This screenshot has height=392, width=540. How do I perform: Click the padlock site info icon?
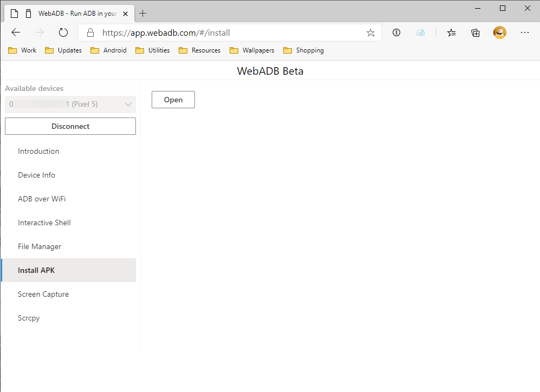tap(90, 32)
